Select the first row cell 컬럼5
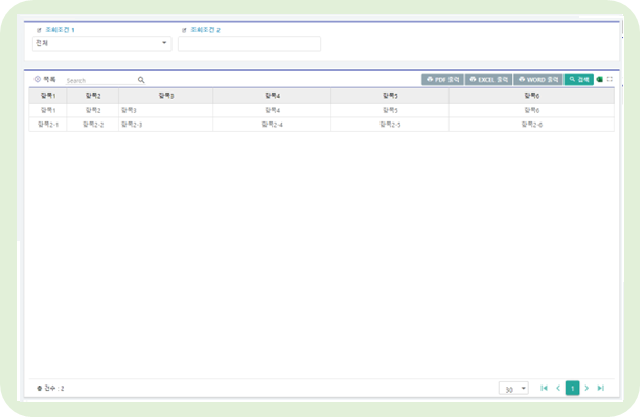The image size is (640, 417). coord(390,110)
